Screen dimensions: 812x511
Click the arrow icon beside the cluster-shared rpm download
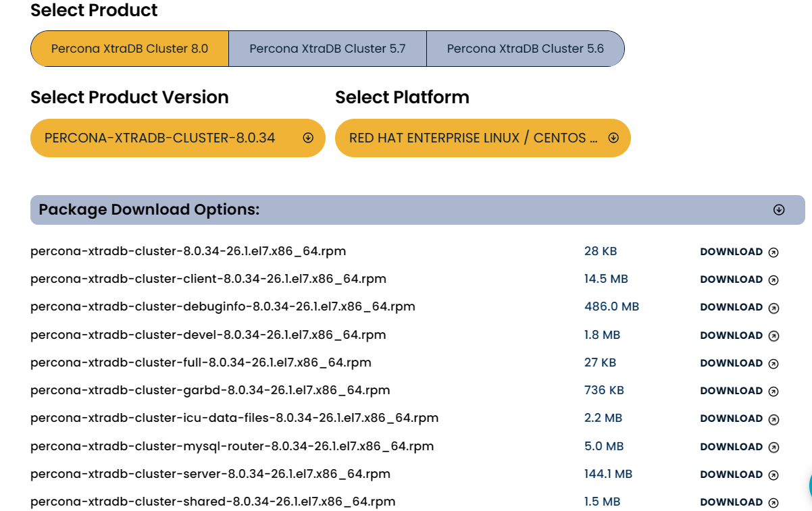click(x=774, y=502)
